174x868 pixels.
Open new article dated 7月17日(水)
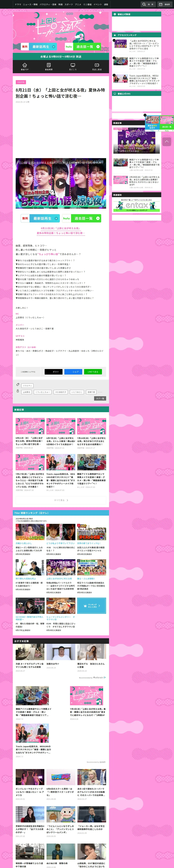30,473
